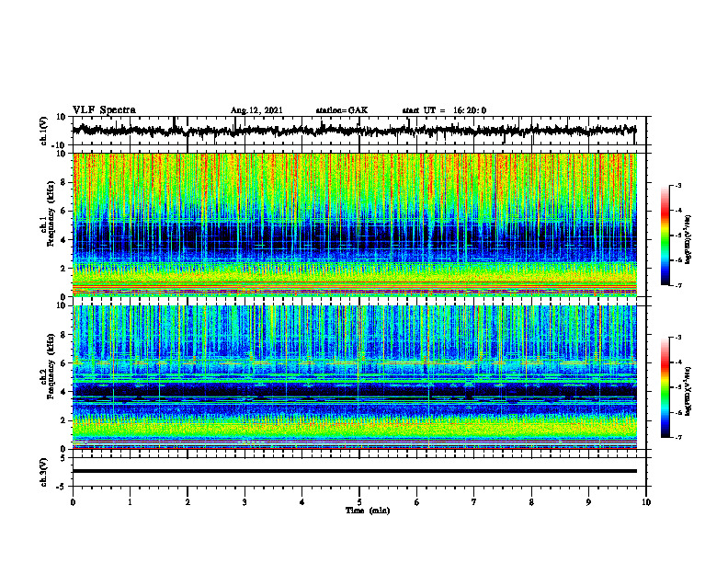Image resolution: width=728 pixels, height=563 pixels.
Task: Click the ch.2 "Frequency (kHz)" axis label
Action: 51,366
